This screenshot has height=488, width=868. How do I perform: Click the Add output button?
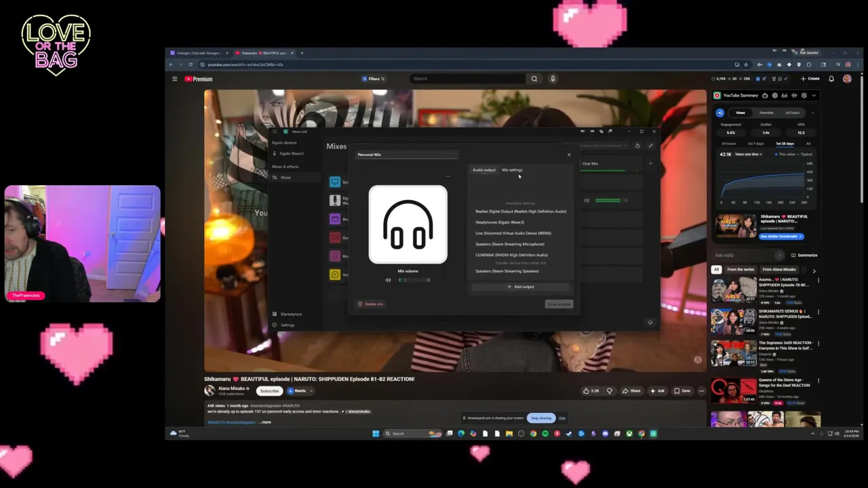521,287
